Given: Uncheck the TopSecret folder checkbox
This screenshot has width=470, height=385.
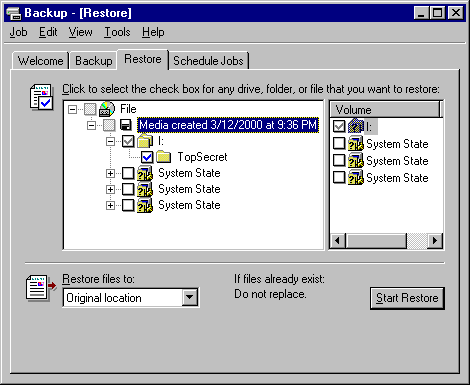Looking at the screenshot, I should (147, 157).
